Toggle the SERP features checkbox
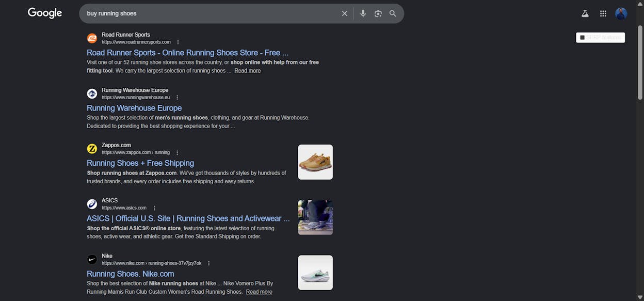 click(x=582, y=38)
